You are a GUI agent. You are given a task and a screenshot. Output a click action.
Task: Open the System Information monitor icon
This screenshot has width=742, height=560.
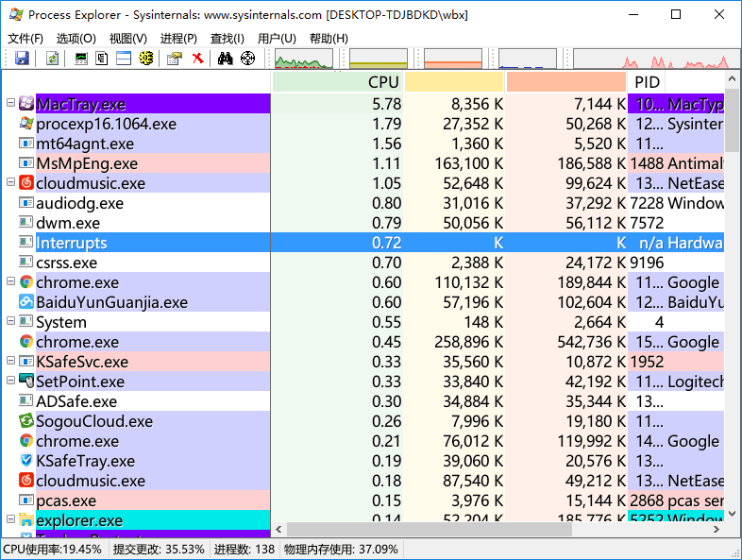81,59
